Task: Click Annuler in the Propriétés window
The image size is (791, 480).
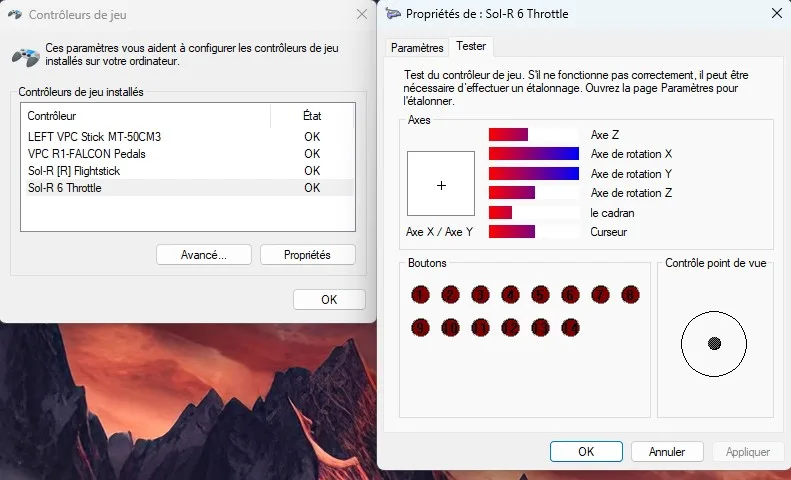Action: (667, 451)
